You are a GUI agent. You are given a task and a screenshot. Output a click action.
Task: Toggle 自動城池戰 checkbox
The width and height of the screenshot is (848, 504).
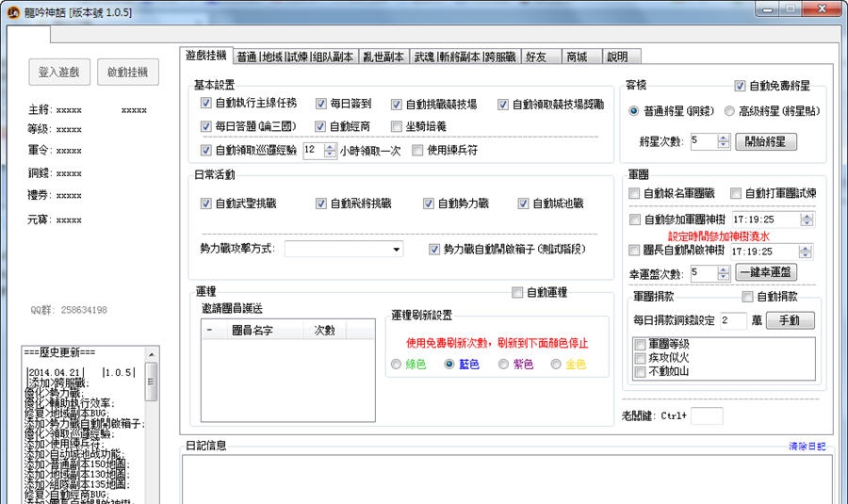point(523,203)
